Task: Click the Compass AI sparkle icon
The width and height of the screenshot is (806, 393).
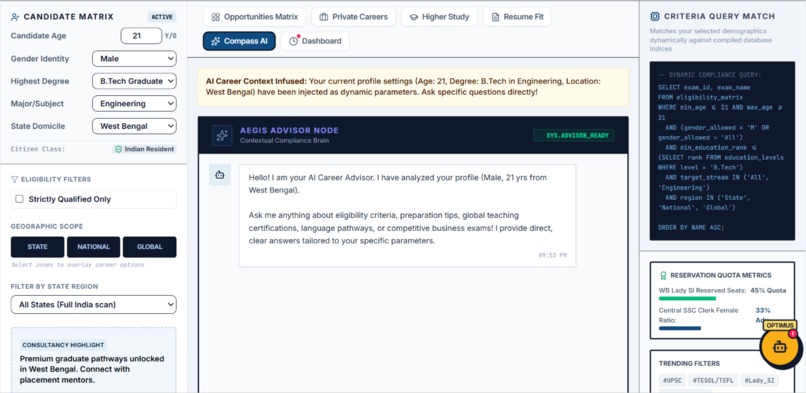Action: [x=216, y=41]
